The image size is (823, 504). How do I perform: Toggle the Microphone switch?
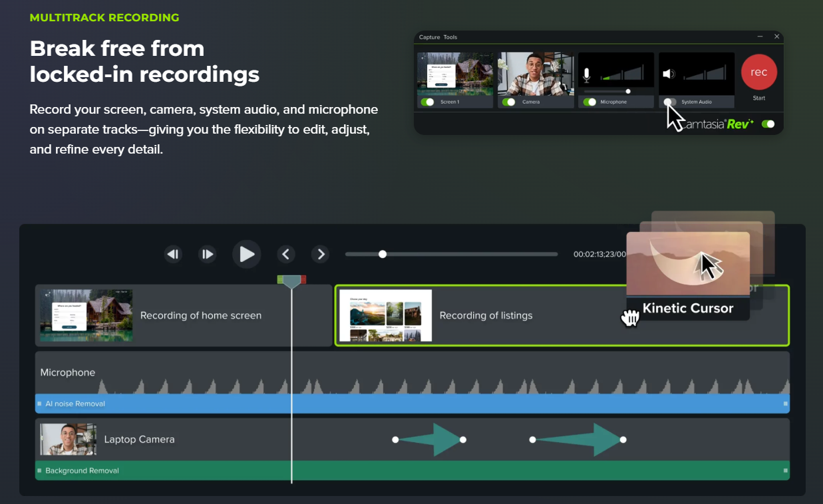589,102
